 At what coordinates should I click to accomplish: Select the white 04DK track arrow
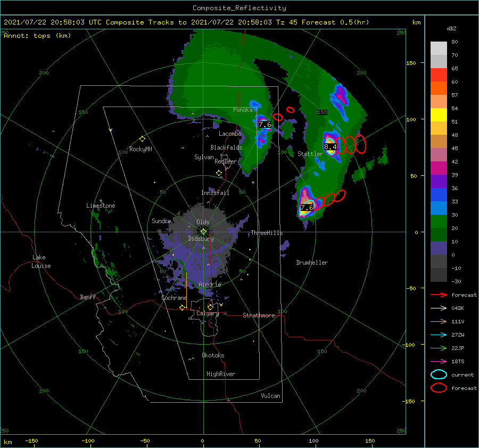(439, 308)
